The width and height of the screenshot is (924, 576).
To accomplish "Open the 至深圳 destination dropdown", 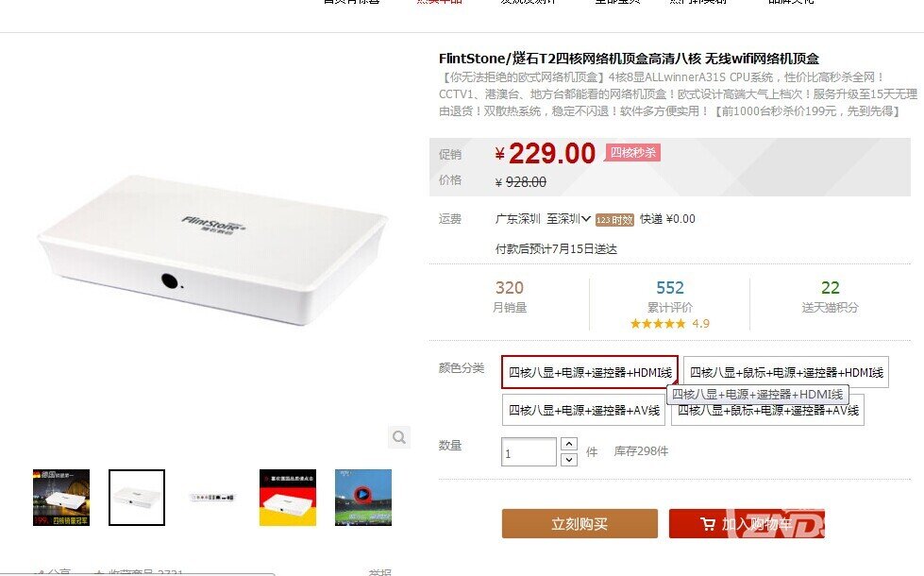I will [568, 219].
